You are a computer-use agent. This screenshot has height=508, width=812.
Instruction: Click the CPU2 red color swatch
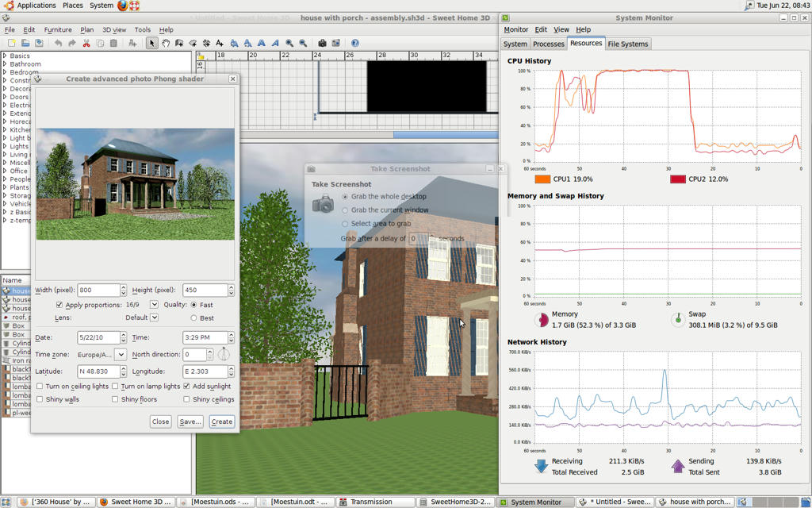tap(677, 179)
